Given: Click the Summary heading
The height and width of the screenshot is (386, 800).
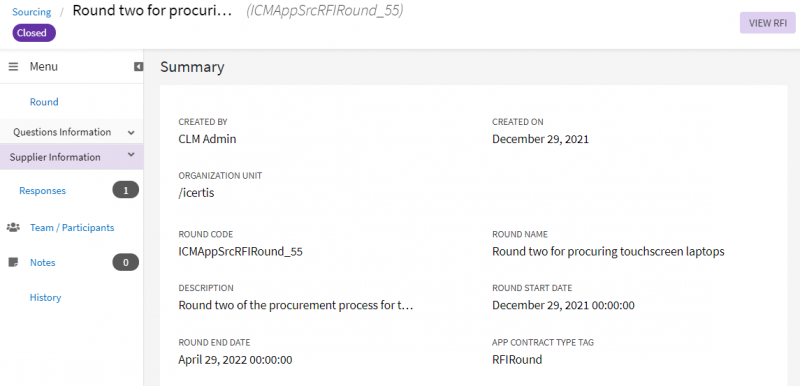Looking at the screenshot, I should pos(192,67).
